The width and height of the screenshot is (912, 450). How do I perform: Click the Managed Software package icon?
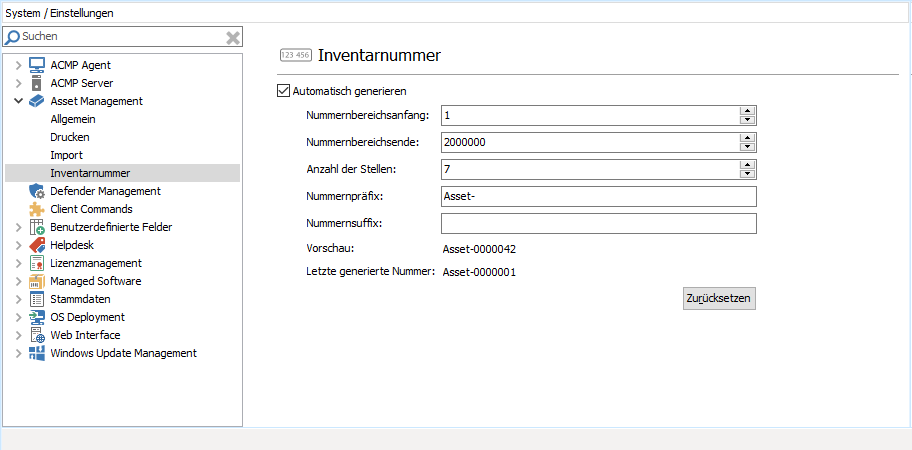click(x=37, y=281)
